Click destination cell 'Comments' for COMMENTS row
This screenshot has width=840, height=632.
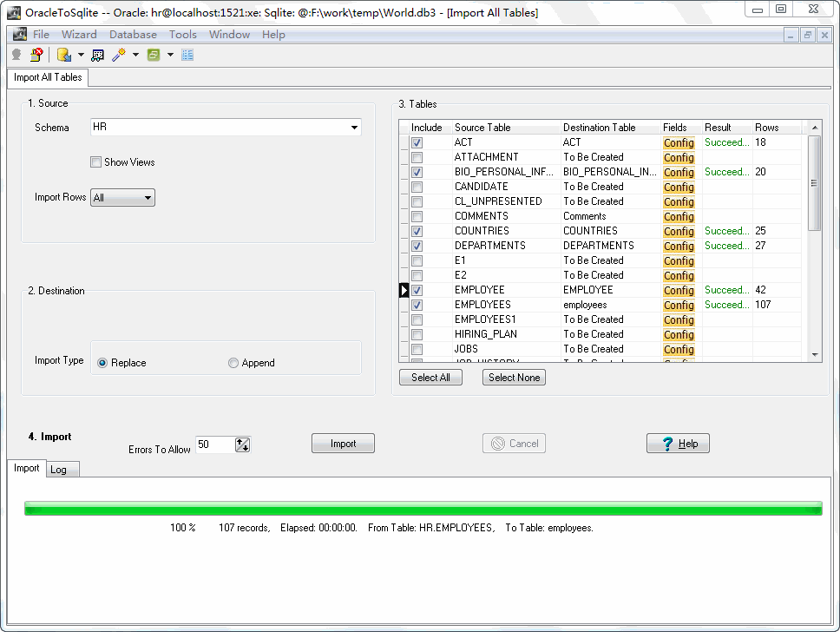coord(610,216)
